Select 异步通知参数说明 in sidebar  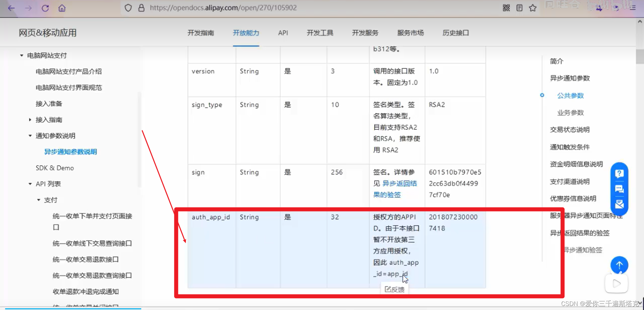click(70, 152)
